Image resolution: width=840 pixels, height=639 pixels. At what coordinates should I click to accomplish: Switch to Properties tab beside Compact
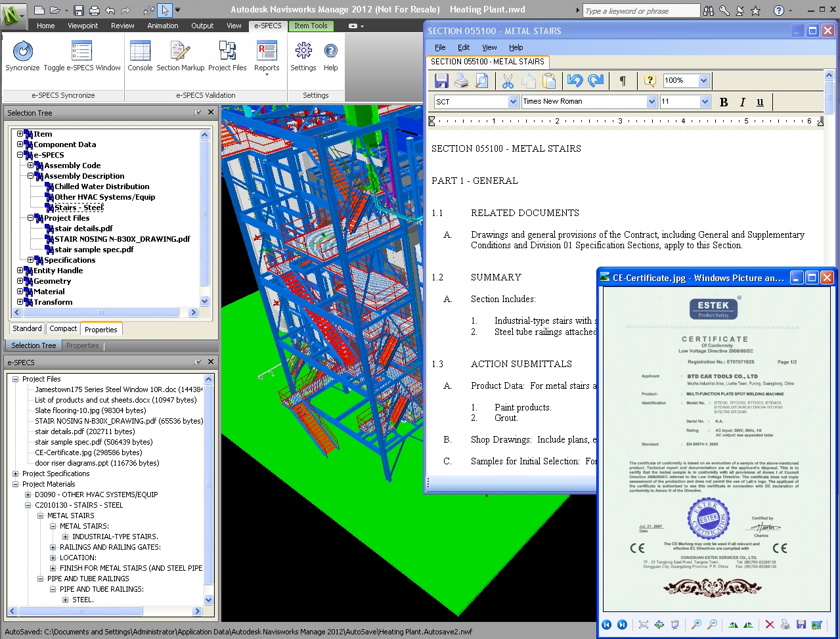[101, 330]
